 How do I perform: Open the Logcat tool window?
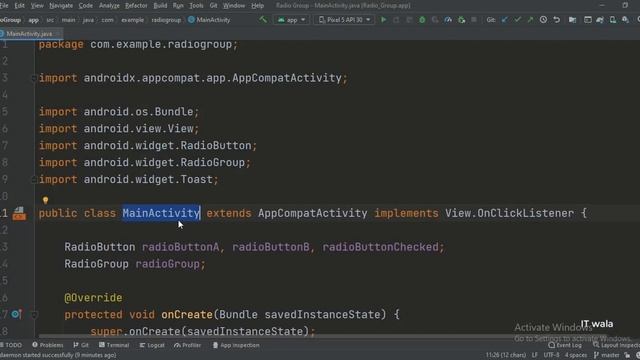tap(152, 345)
